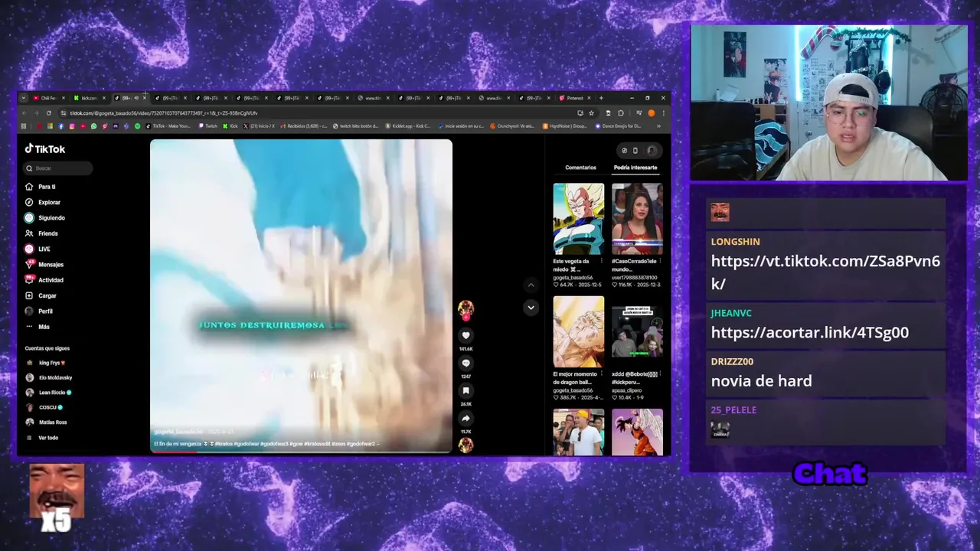Go to next video with down chevron
The width and height of the screenshot is (980, 551).
coord(531,308)
